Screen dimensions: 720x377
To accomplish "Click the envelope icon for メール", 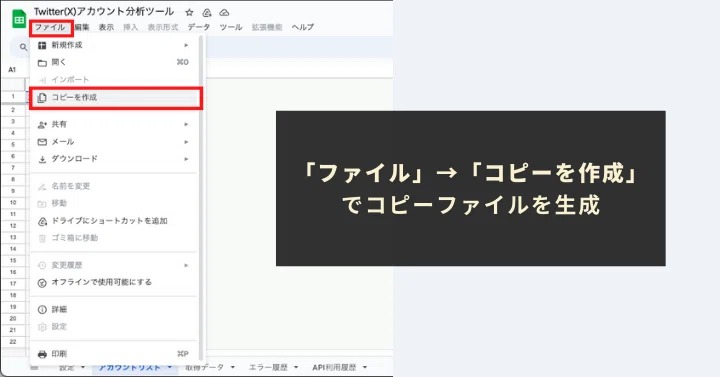I will [42, 142].
